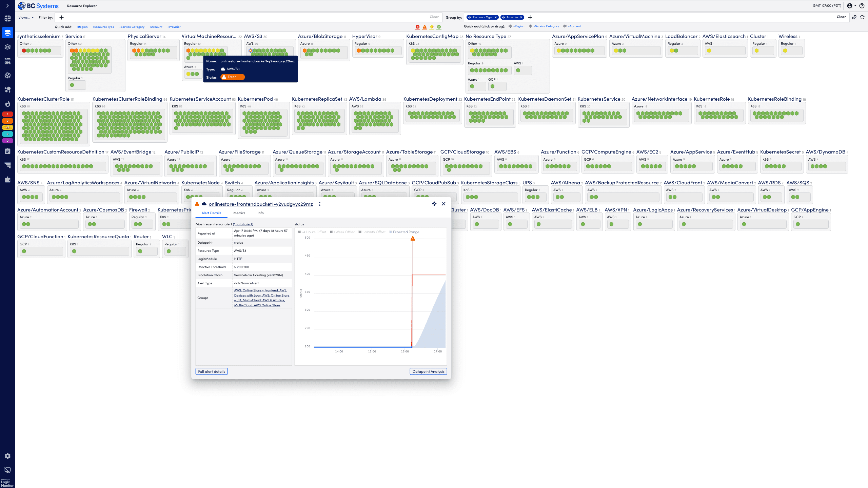The image size is (868, 488).
Task: Select the highlighted AWS/S3 error hexagon
Action: click(251, 51)
